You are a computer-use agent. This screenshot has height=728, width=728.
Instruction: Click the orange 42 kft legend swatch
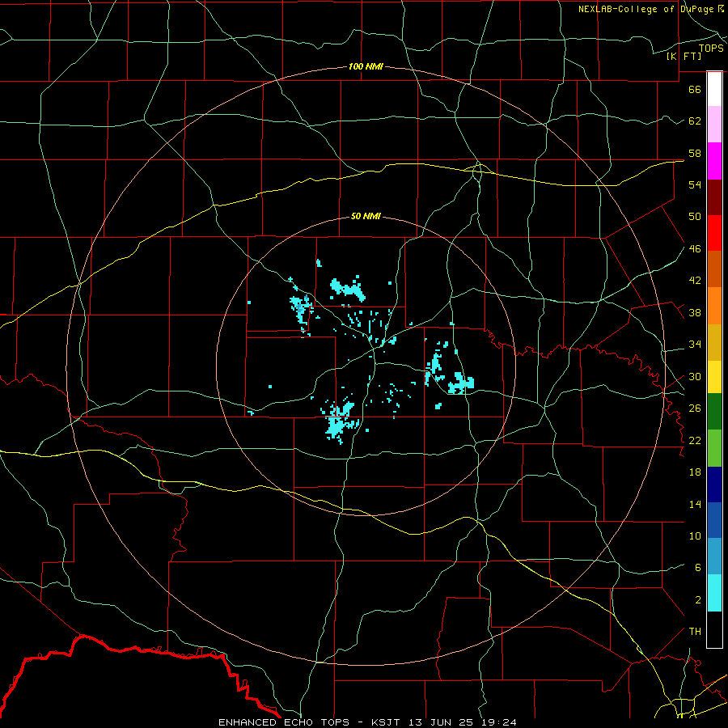point(714,306)
